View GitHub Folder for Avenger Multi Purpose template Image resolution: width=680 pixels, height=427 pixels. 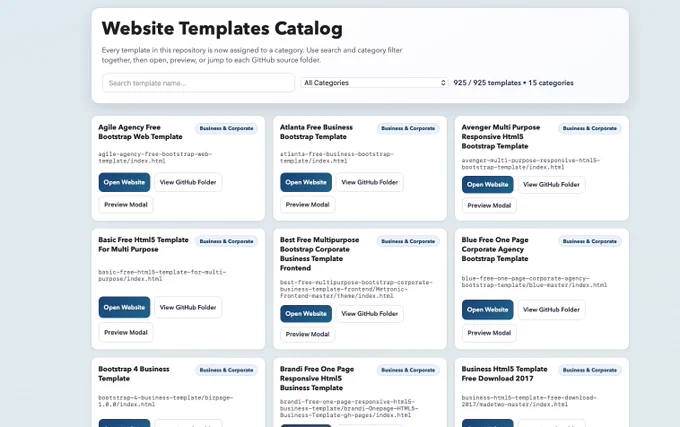551,185
